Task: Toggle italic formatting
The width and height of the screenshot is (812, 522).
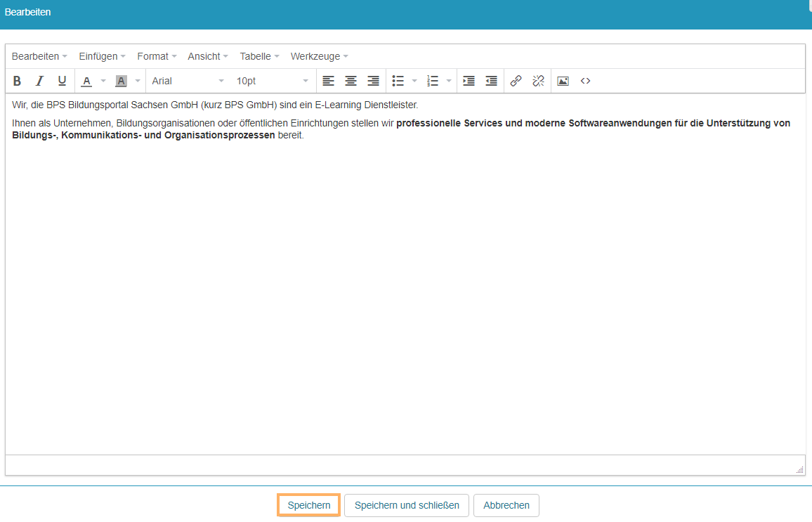Action: tap(40, 81)
